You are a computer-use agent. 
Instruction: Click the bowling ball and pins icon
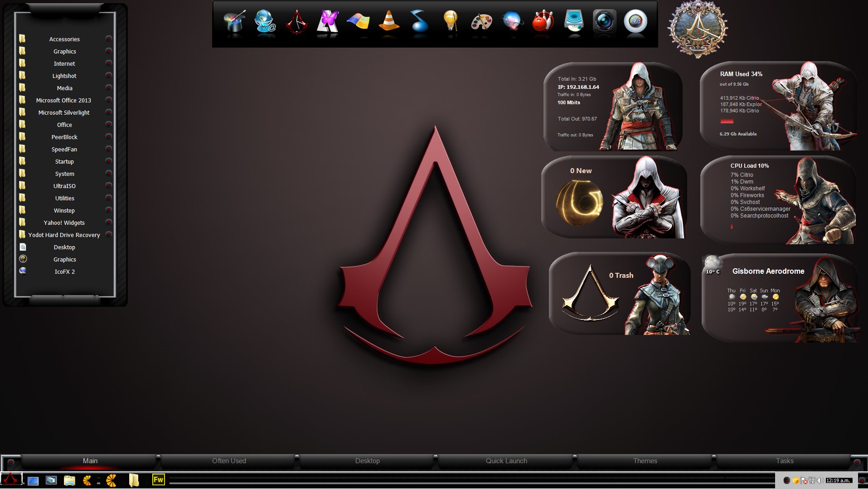coord(543,21)
